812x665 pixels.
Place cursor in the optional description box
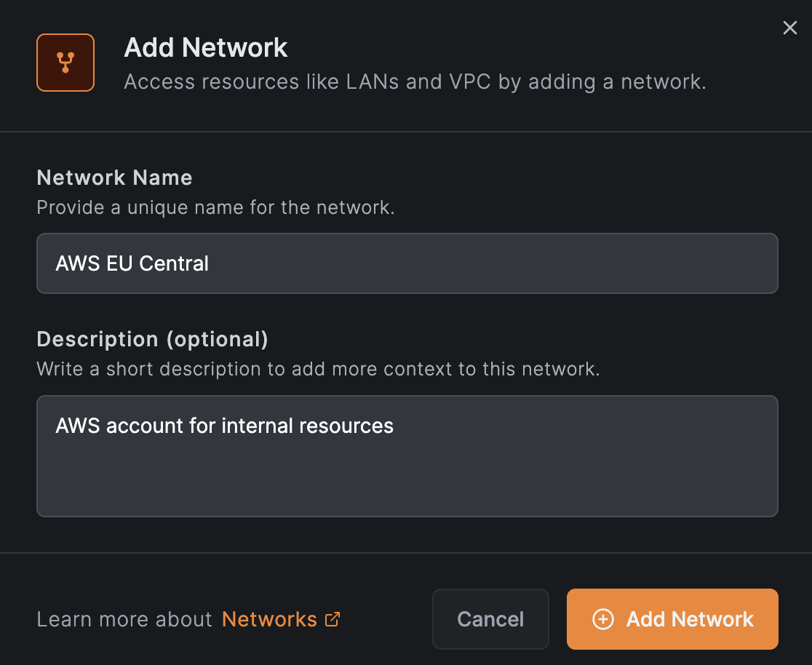407,456
